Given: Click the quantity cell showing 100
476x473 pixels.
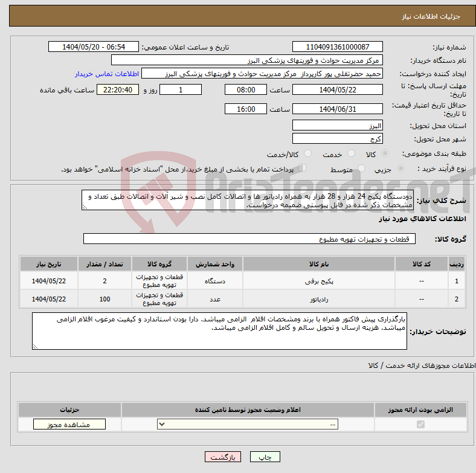Looking at the screenshot, I should tap(105, 299).
